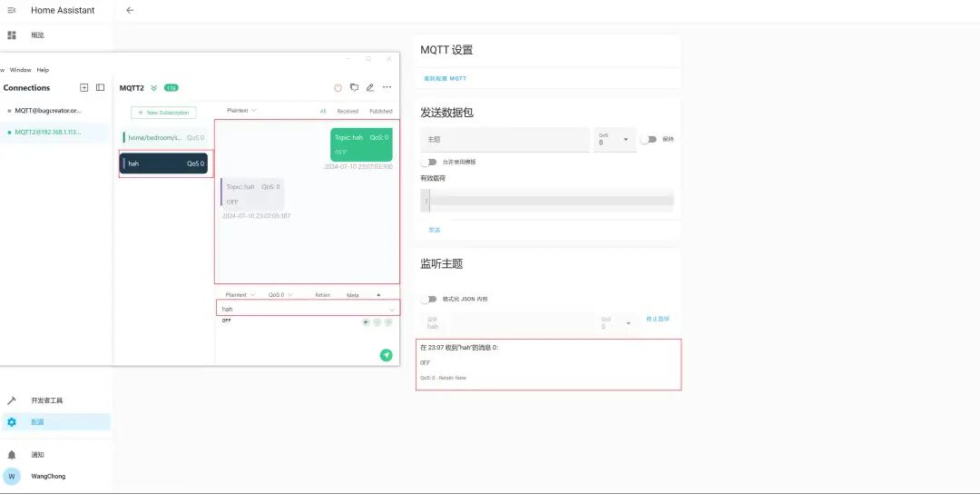
Task: Open the WangChong user profile avatar
Action: [x=11, y=476]
